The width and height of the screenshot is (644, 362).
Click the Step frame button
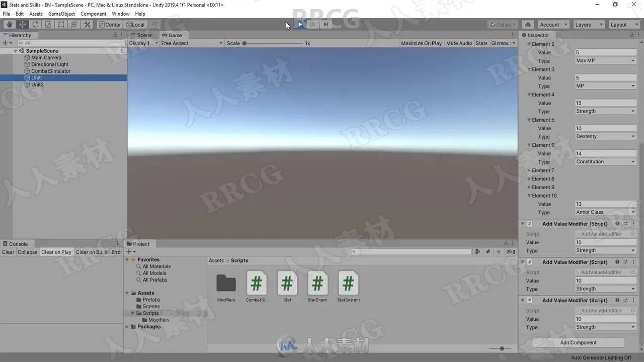click(326, 24)
